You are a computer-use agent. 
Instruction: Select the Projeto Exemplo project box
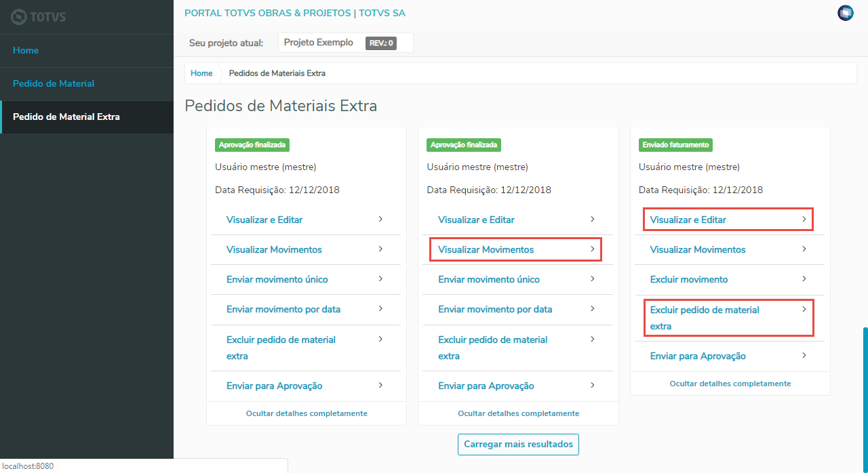[x=345, y=43]
